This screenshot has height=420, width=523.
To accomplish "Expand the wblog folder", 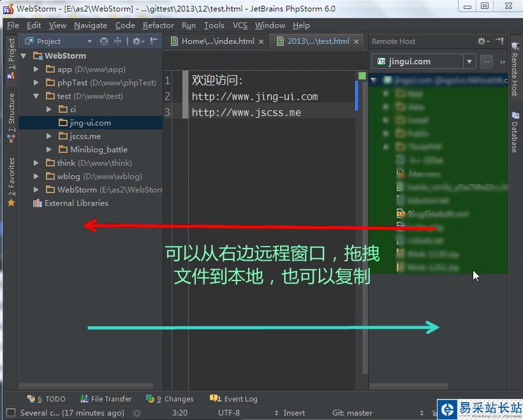I will pyautogui.click(x=36, y=177).
